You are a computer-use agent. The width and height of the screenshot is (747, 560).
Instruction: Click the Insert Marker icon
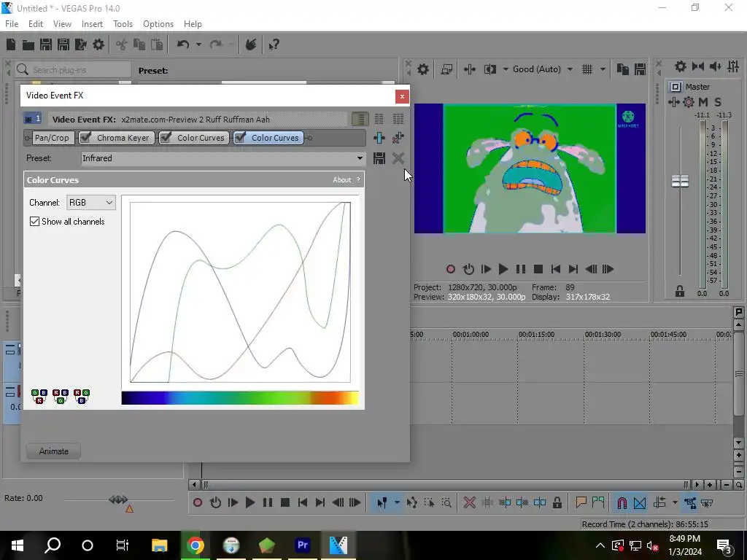(x=581, y=502)
